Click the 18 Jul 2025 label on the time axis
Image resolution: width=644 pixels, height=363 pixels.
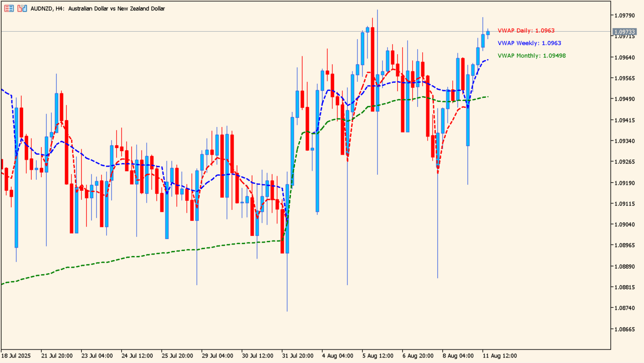pyautogui.click(x=19, y=354)
